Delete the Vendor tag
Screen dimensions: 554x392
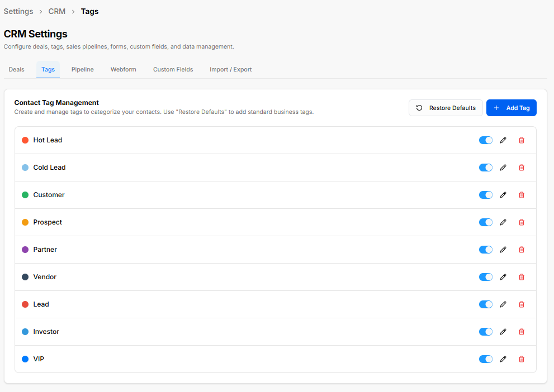pos(522,277)
